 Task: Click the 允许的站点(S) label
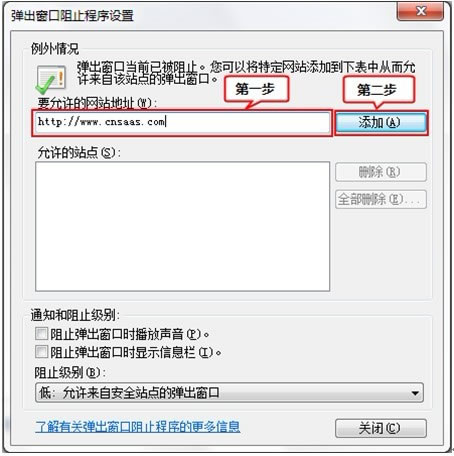[79, 153]
